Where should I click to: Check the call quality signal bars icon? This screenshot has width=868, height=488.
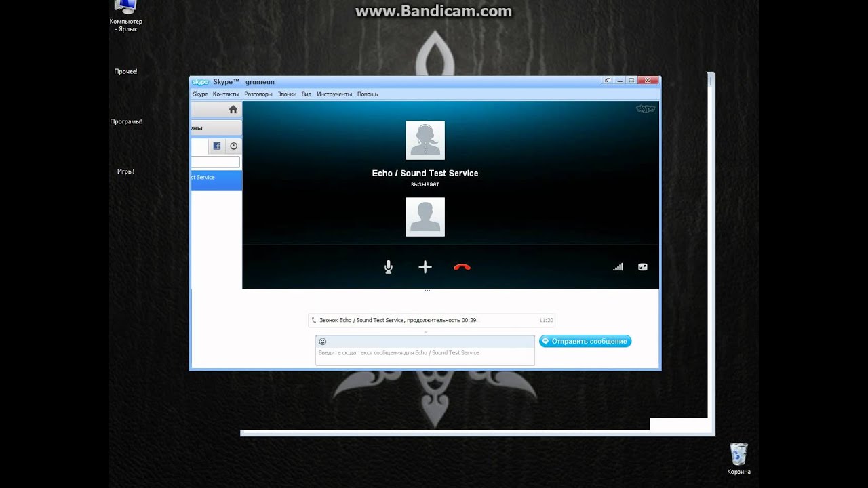(x=618, y=267)
